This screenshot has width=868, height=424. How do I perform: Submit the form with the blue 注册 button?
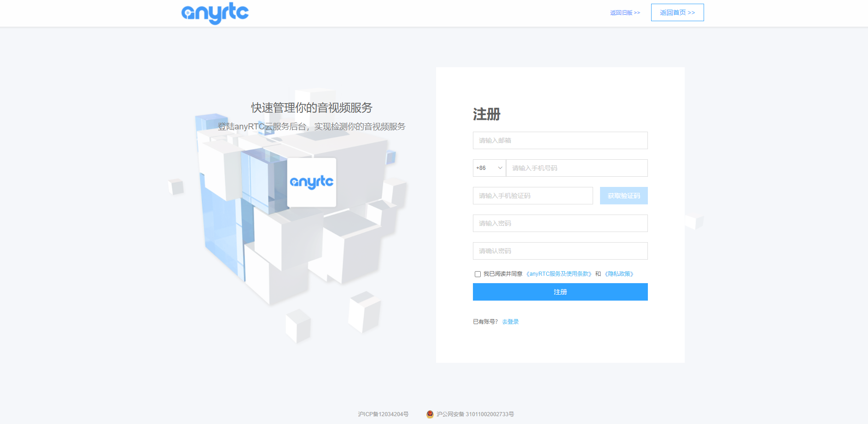pos(560,292)
